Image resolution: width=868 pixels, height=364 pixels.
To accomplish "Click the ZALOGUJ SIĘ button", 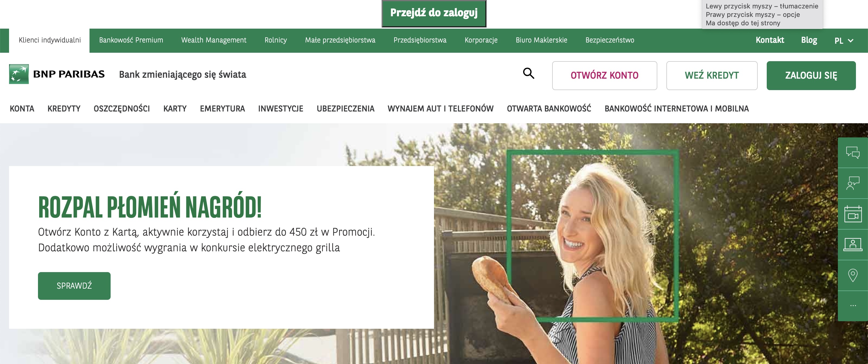I will (811, 75).
